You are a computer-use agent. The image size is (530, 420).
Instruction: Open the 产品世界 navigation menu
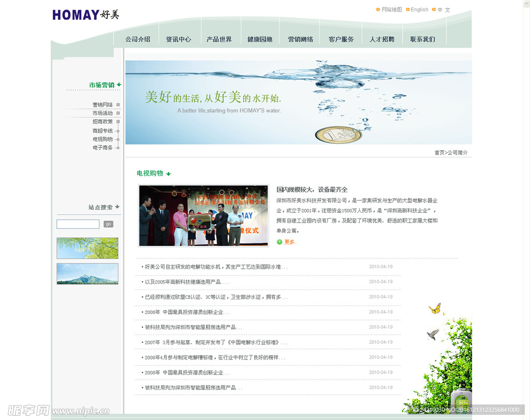coord(219,39)
